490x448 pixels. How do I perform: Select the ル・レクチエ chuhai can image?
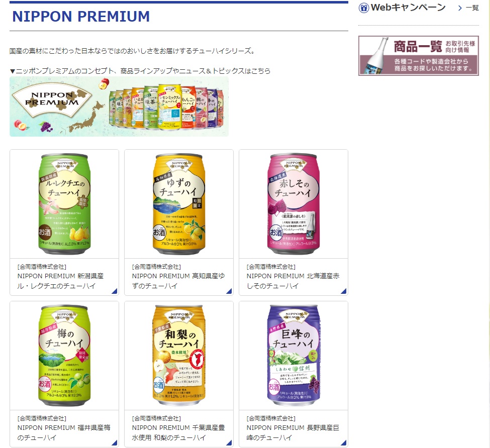point(64,204)
